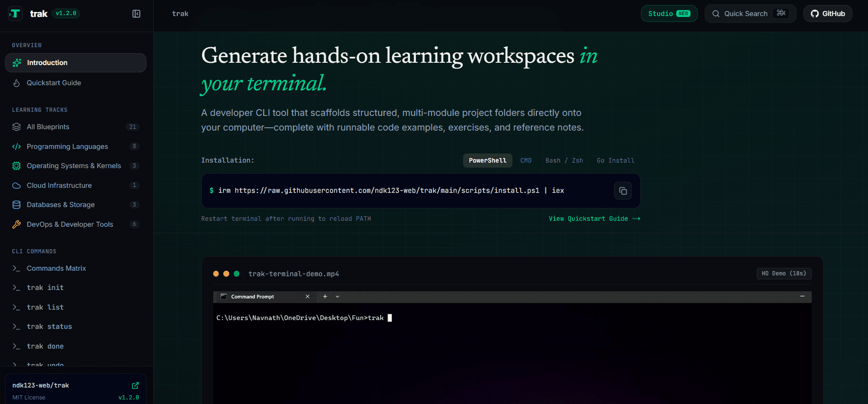Click the Operating Systems chip icon

tap(16, 166)
